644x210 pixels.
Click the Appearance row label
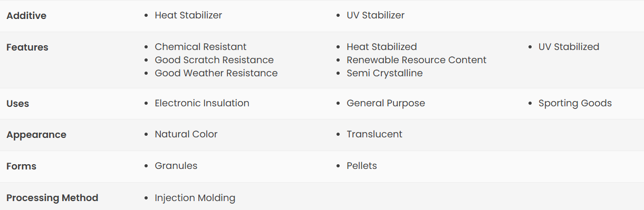(x=36, y=135)
